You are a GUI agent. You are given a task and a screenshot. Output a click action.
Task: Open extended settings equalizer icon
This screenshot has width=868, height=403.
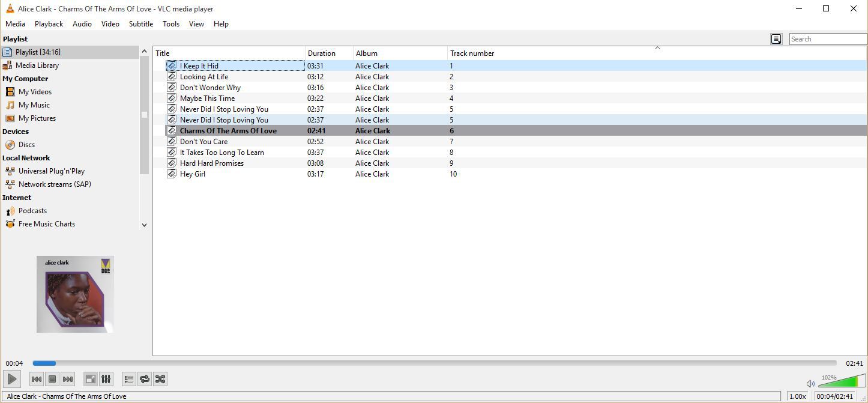[106, 379]
